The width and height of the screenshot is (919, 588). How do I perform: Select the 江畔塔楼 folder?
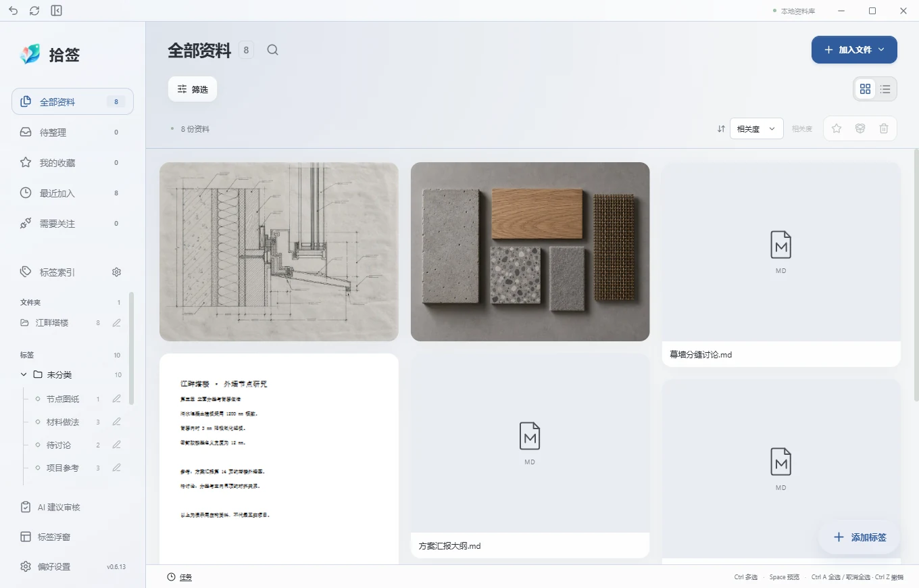click(53, 323)
